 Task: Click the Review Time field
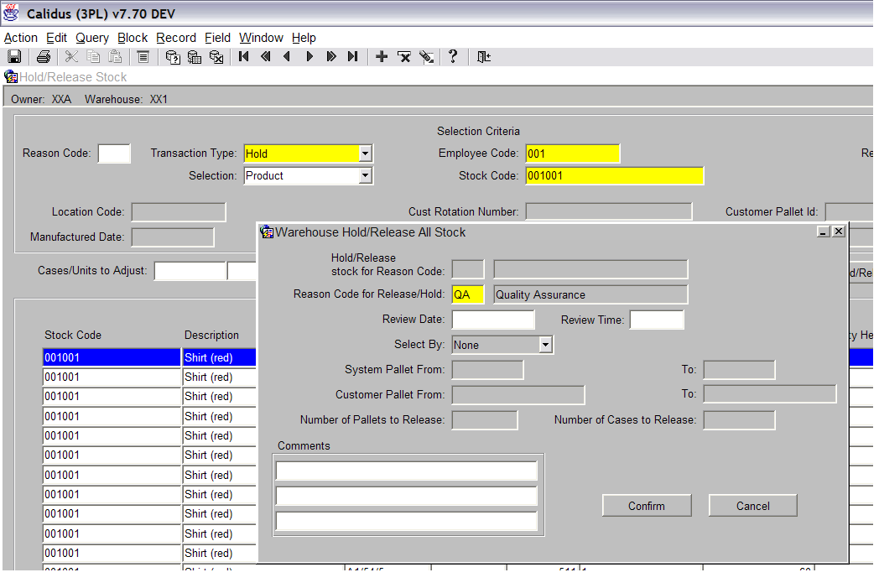657,320
